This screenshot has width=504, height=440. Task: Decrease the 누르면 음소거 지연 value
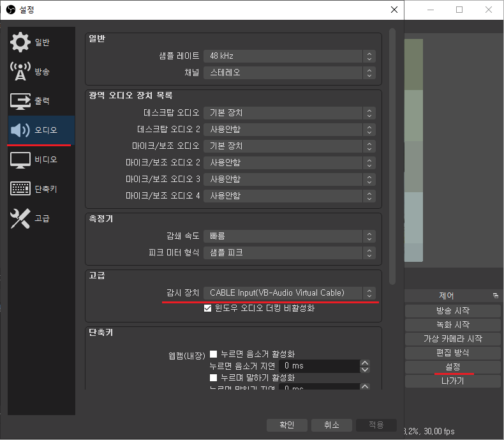(x=365, y=370)
